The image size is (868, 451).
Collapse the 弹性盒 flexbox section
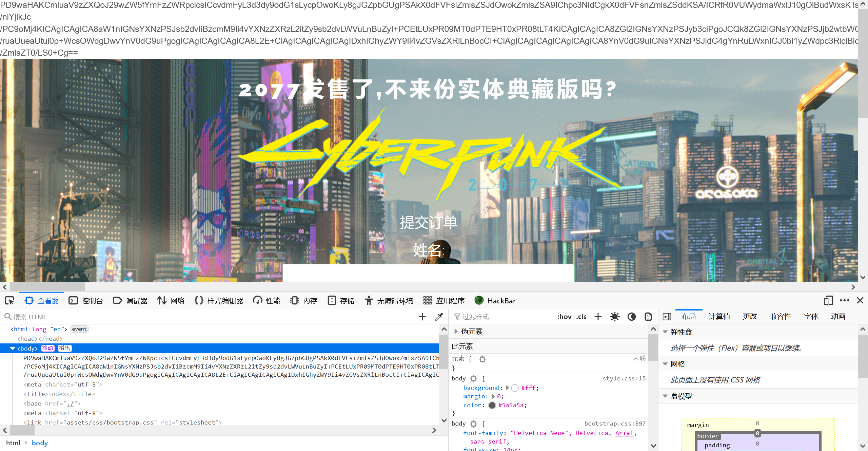(665, 332)
